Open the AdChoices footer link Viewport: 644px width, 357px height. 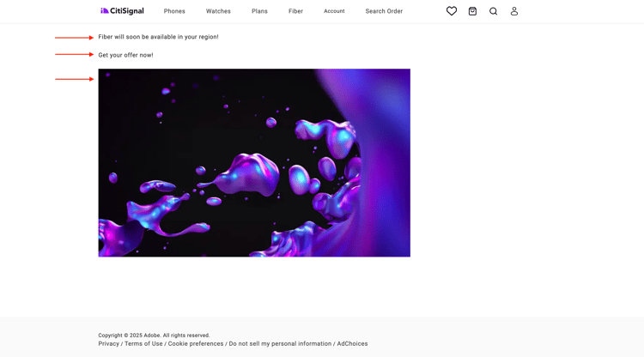pyautogui.click(x=352, y=344)
